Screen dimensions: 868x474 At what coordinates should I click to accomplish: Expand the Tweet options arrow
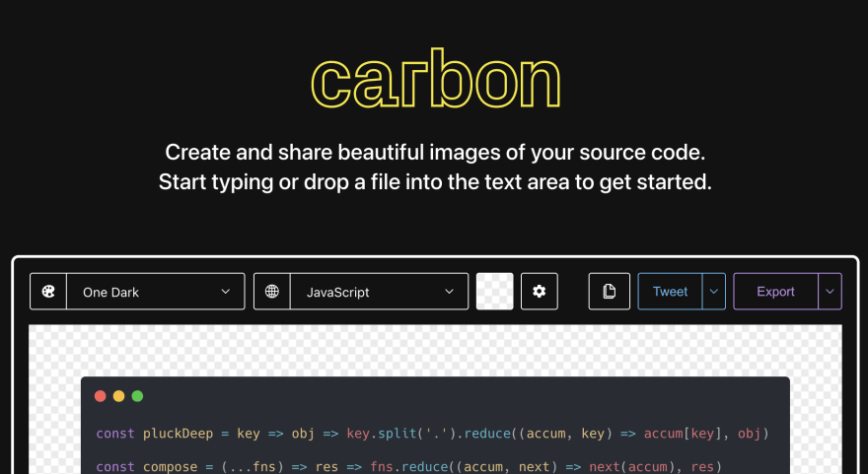[714, 292]
